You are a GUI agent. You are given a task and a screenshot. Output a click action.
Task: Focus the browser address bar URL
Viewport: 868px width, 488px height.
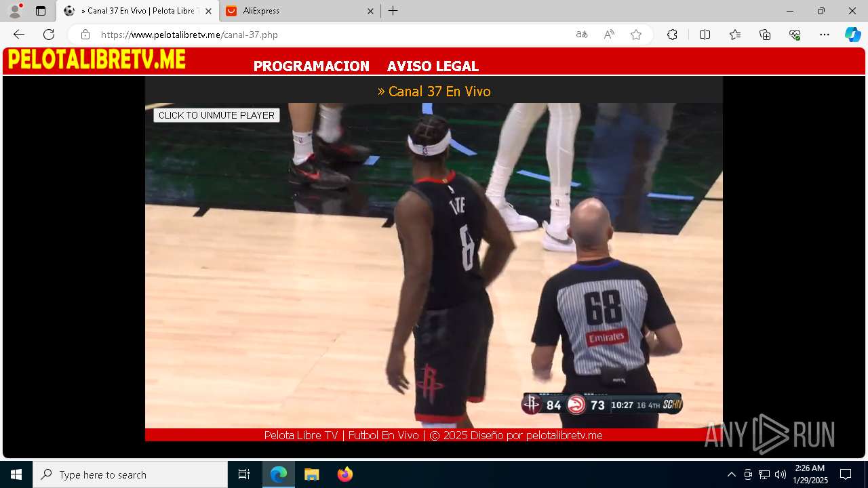click(x=189, y=35)
